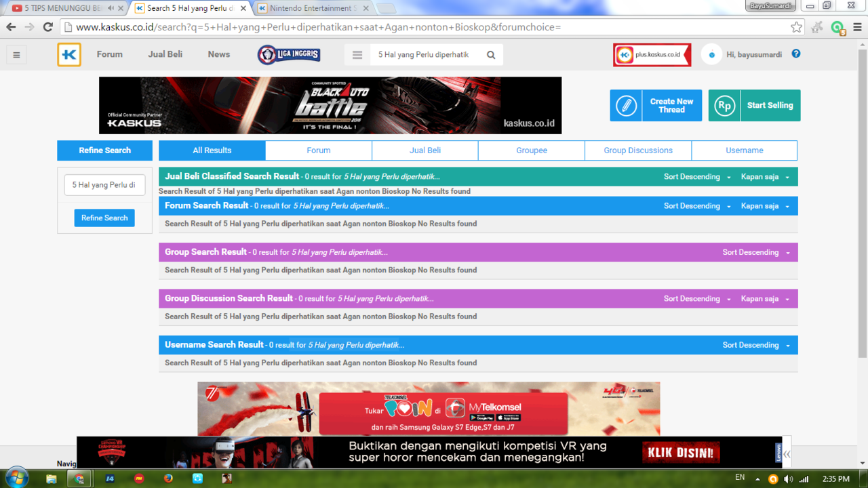Switch to the Group Discussions tab
This screenshot has width=868, height=488.
pos(638,150)
